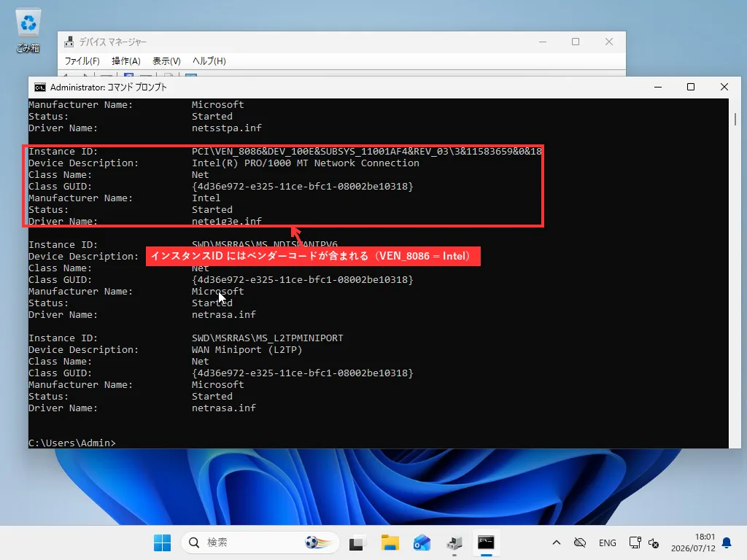Image resolution: width=747 pixels, height=560 pixels.
Task: Launch File Explorer from the taskbar
Action: pyautogui.click(x=390, y=542)
